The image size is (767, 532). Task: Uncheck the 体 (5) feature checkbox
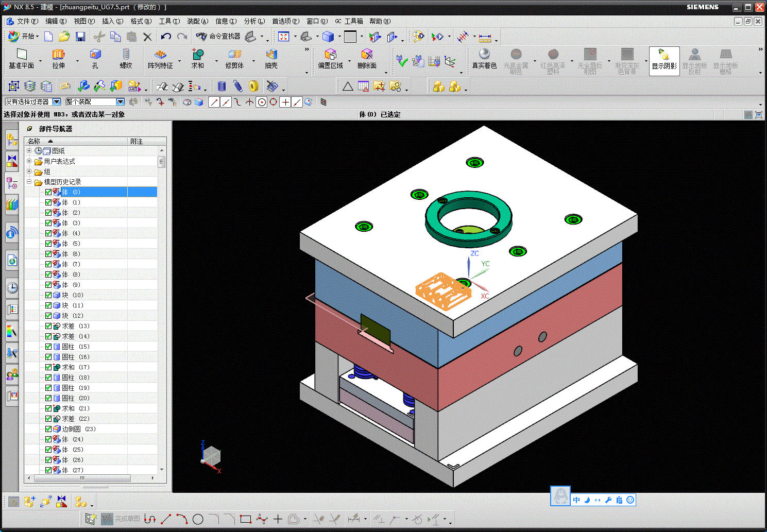[48, 244]
